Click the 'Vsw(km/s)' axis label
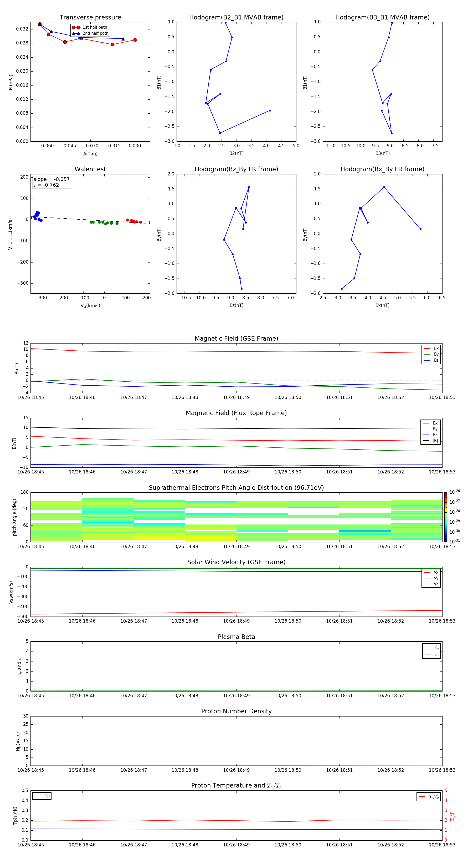This screenshot has width=473, height=868. point(11,592)
